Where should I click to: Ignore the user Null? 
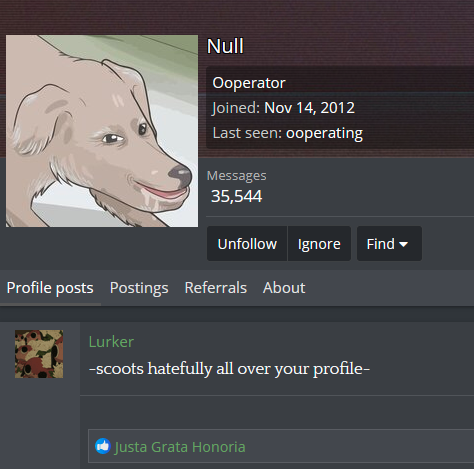pos(319,244)
